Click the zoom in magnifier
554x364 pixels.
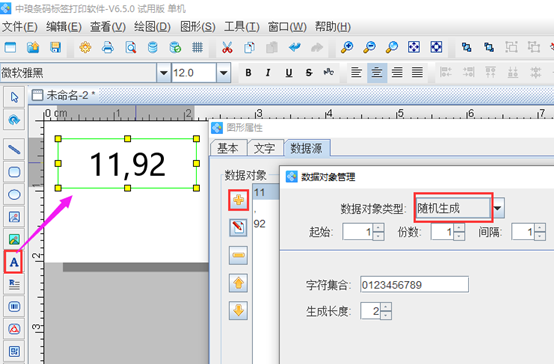[347, 47]
